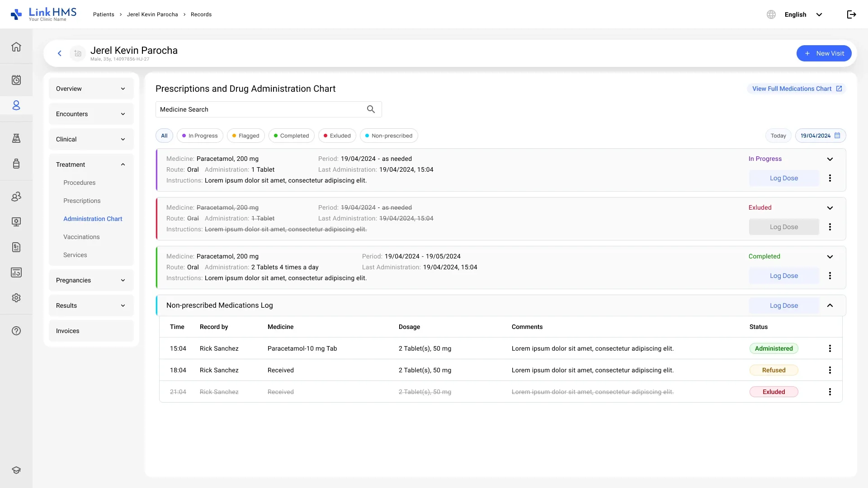Open the English language dropdown
Viewport: 868px width, 488px height.
(803, 14)
